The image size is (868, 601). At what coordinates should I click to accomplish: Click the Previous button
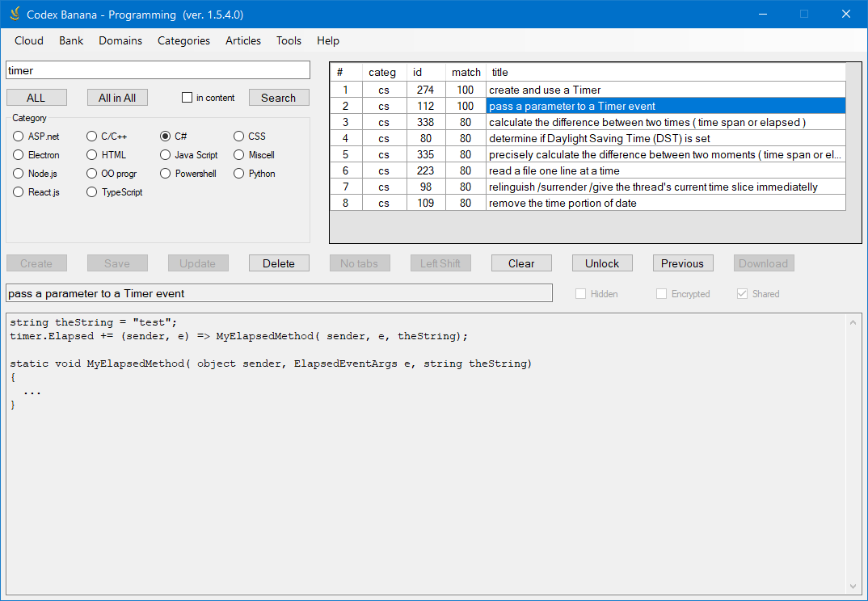(x=683, y=263)
